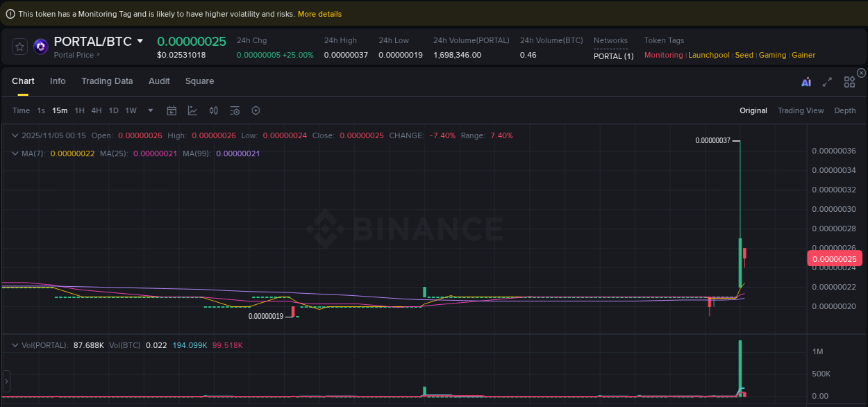Switch to the Trading Data tab
Image resolution: width=868 pixels, height=407 pixels.
[x=107, y=81]
